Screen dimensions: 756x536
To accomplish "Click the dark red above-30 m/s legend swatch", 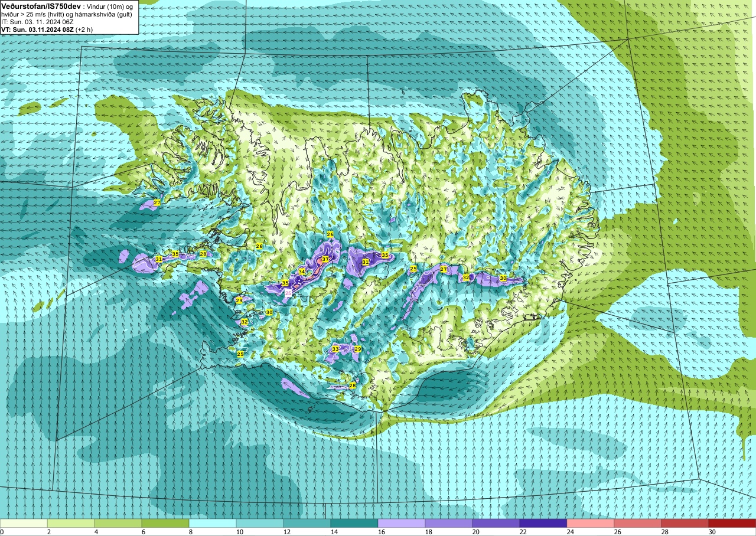I will click(732, 523).
